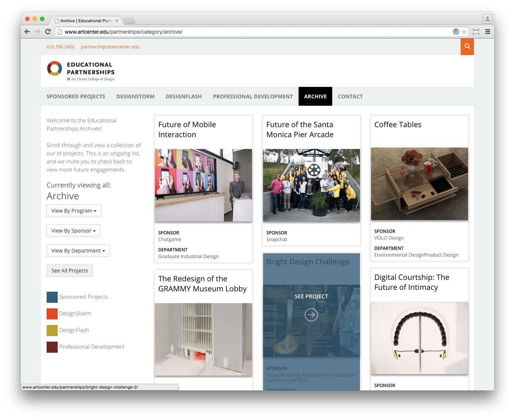This screenshot has width=515, height=420.
Task: Click the orange DesignStorm color swatch
Action: tap(52, 314)
